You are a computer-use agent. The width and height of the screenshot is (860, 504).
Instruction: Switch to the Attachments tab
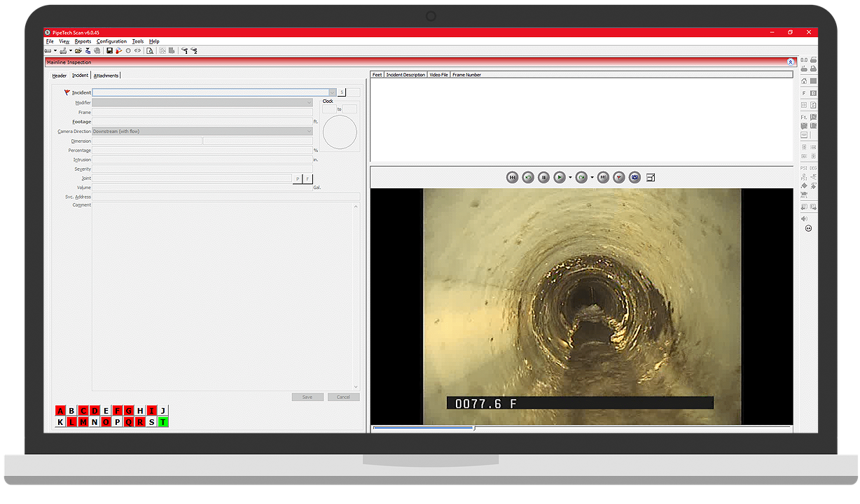[106, 76]
